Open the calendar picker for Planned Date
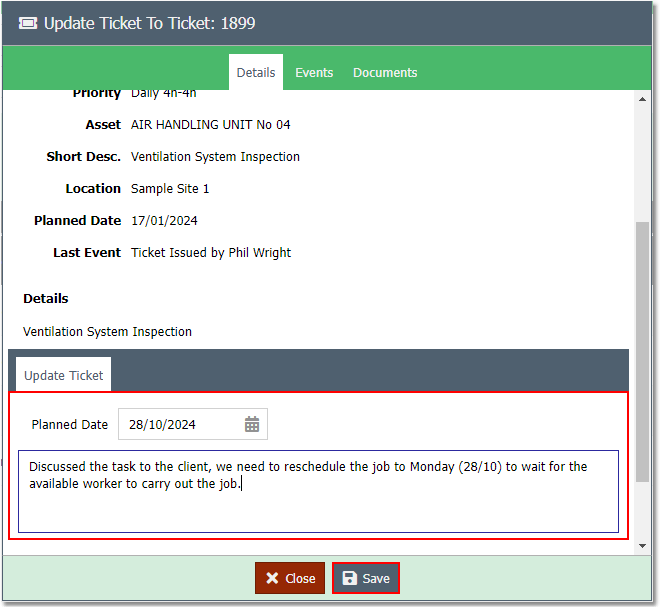The width and height of the screenshot is (660, 609). click(252, 424)
